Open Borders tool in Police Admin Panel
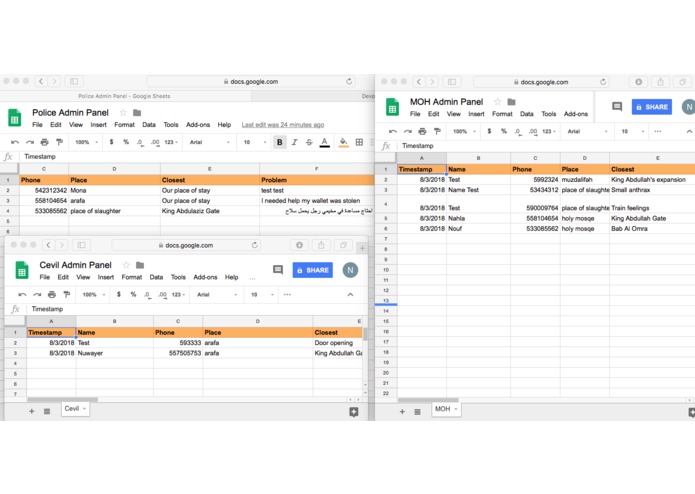 359,142
